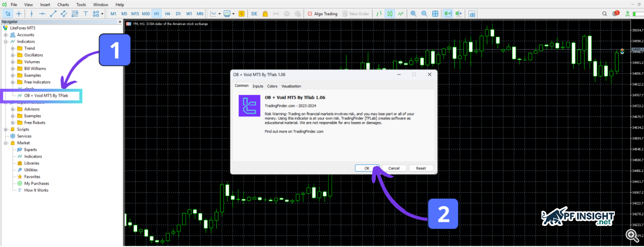This screenshot has height=247, width=644.
Task: Select the crosshair cursor tool
Action: (x=19, y=14)
